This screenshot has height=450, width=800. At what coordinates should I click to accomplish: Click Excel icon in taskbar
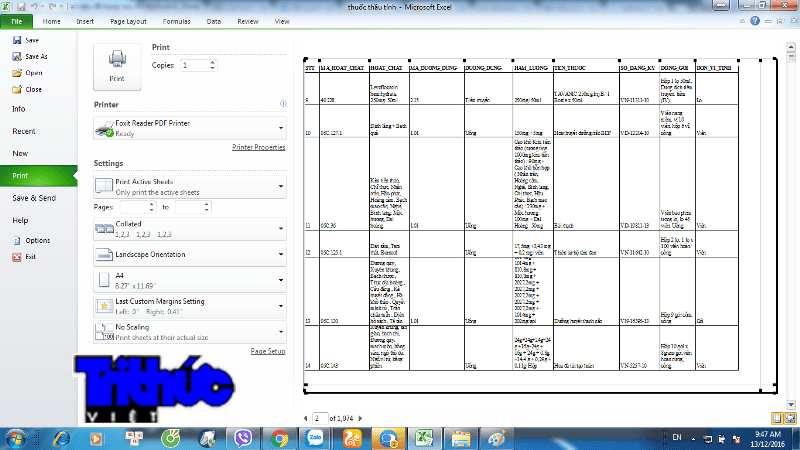(424, 439)
